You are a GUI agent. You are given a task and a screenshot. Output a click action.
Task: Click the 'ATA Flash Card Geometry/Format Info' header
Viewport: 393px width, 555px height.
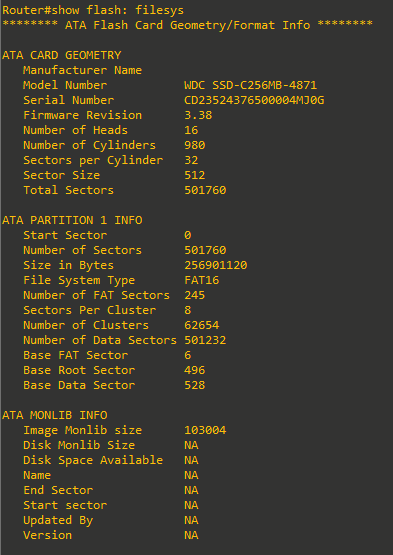tap(187, 25)
